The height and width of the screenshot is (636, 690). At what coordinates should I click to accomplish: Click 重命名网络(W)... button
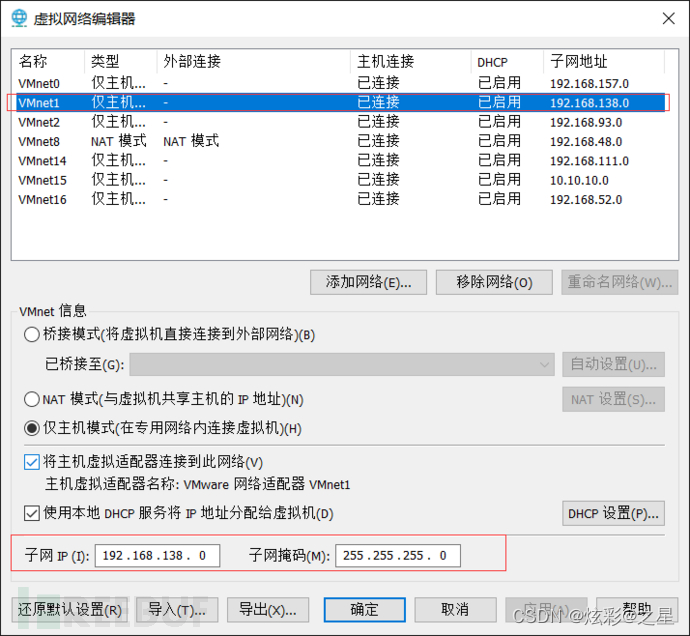click(x=620, y=282)
